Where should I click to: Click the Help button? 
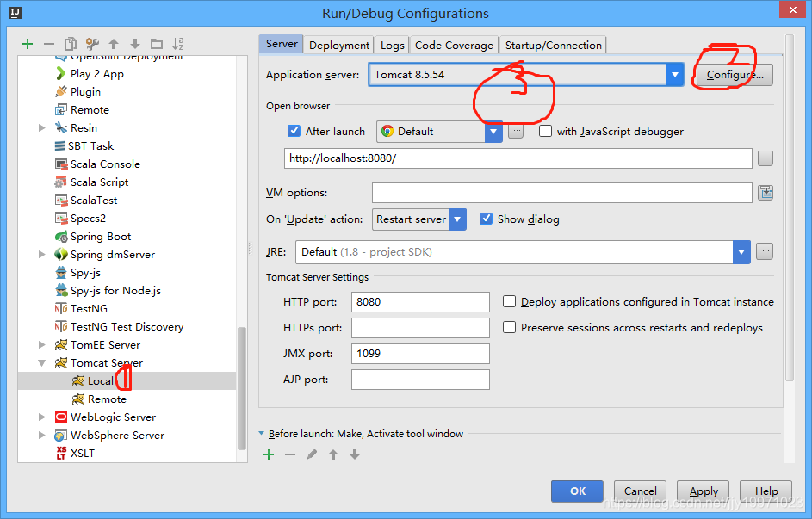766,491
